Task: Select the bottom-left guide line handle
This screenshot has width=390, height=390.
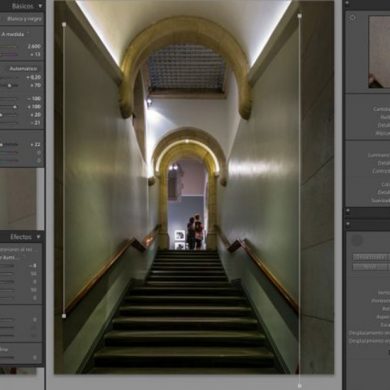Action: pos(64,315)
